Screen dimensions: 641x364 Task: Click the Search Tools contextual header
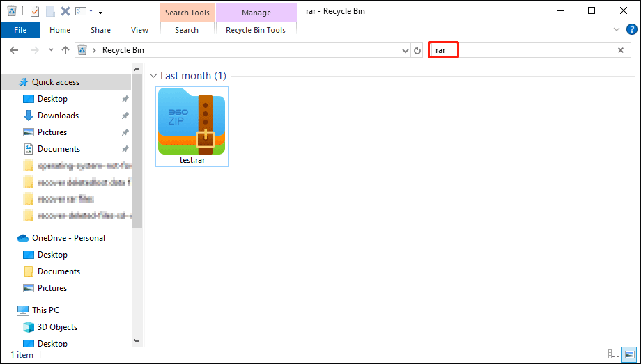click(187, 13)
